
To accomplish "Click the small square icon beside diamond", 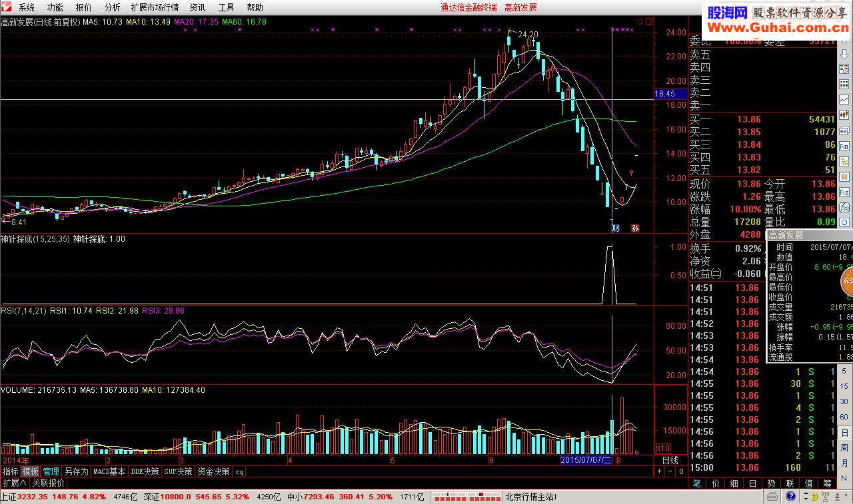I will click(x=648, y=22).
